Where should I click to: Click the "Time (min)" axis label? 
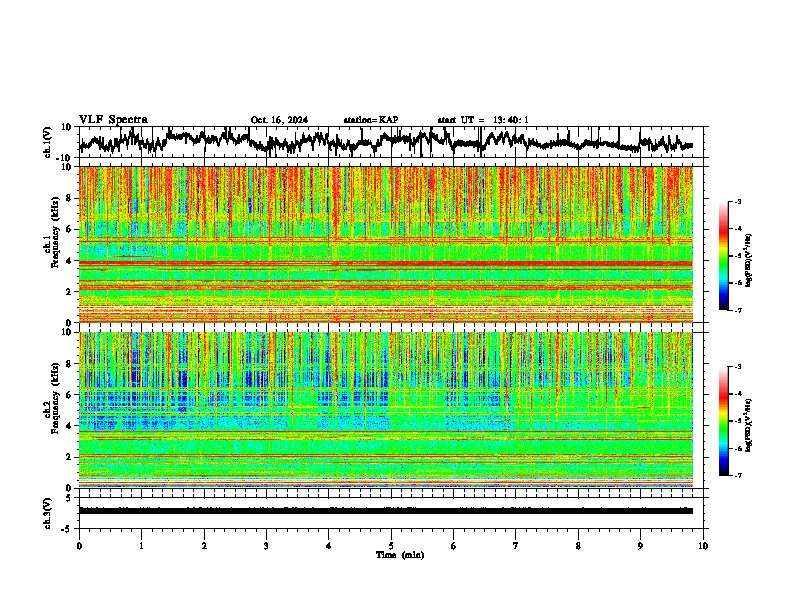pos(400,555)
